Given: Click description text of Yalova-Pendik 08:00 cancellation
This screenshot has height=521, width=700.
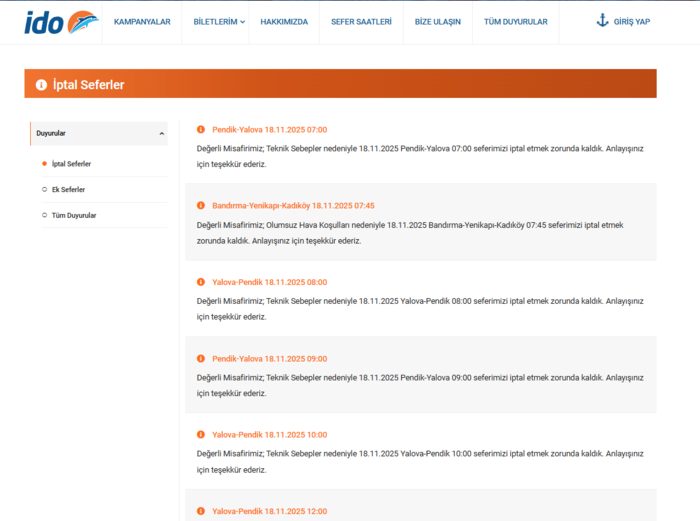Looking at the screenshot, I should tap(420, 309).
